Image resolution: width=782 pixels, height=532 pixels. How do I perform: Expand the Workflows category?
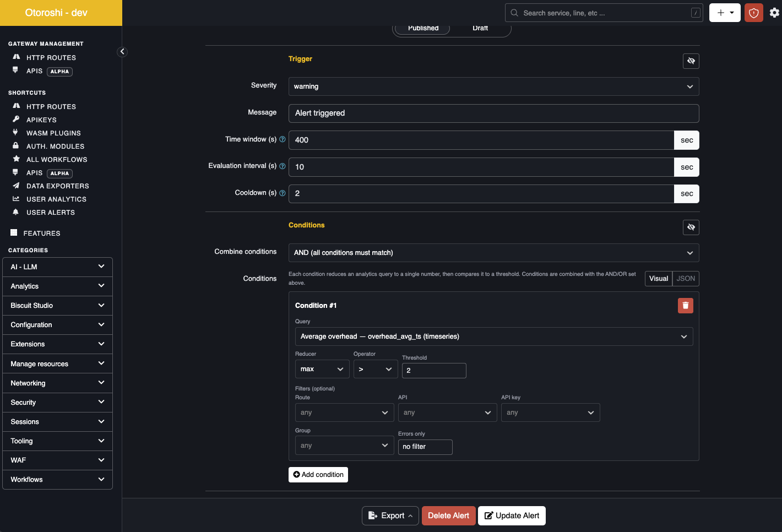(x=58, y=480)
